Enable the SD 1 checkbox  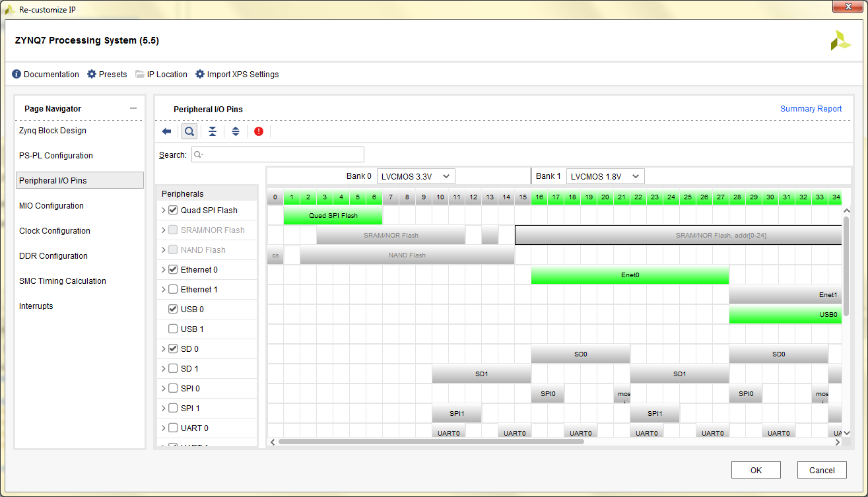tap(173, 369)
